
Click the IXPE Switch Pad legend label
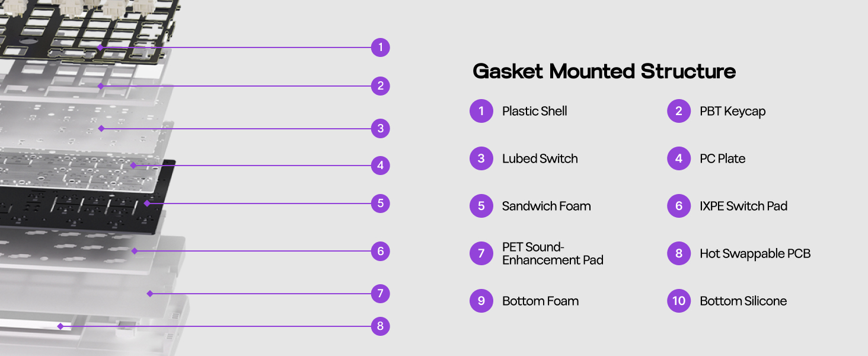click(743, 206)
